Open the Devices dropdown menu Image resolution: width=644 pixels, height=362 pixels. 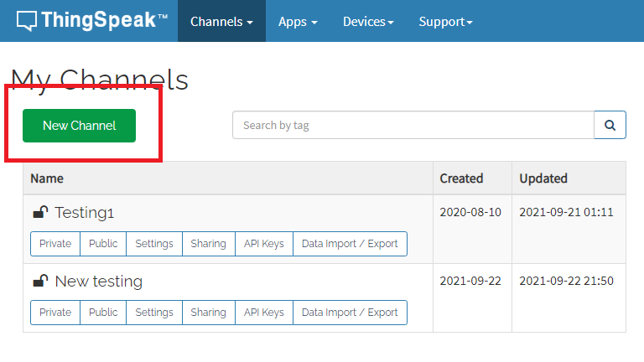368,21
